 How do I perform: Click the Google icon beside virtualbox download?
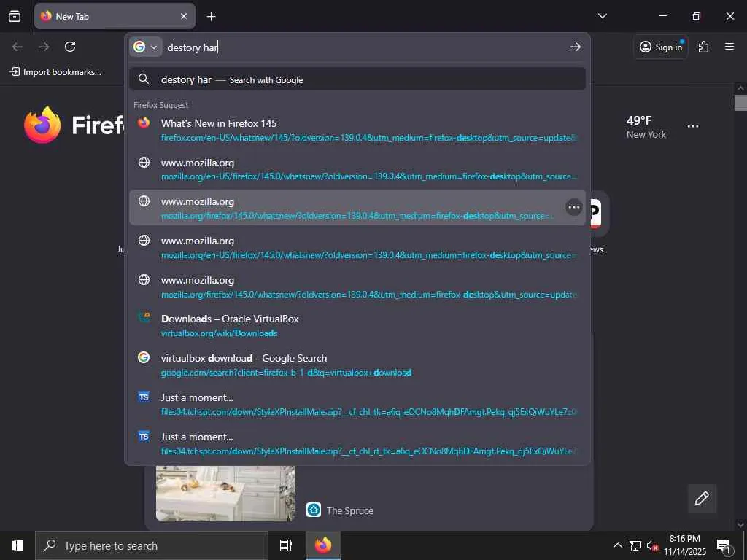tap(144, 357)
